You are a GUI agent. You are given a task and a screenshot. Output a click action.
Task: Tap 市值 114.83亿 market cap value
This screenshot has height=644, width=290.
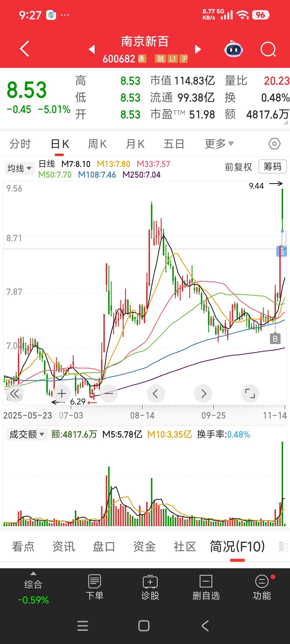click(183, 81)
